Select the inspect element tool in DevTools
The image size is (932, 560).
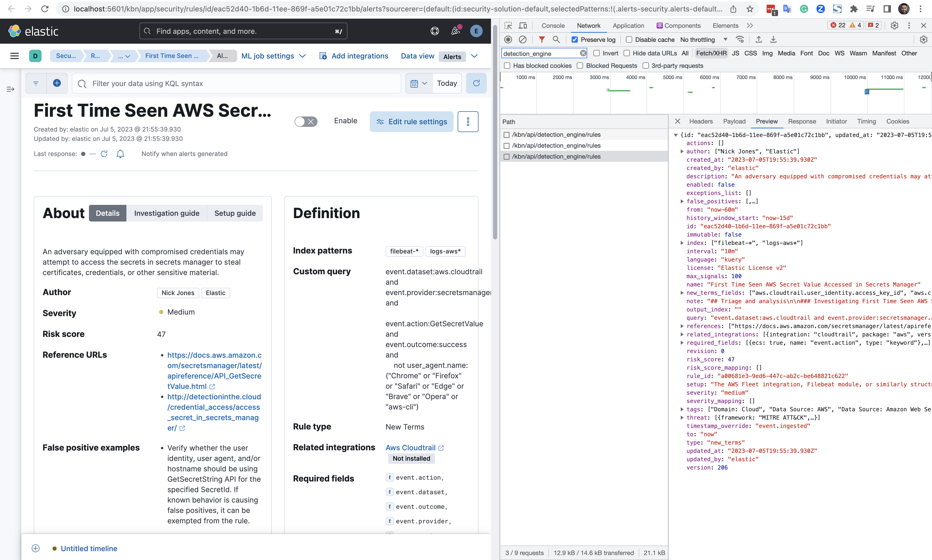click(508, 25)
